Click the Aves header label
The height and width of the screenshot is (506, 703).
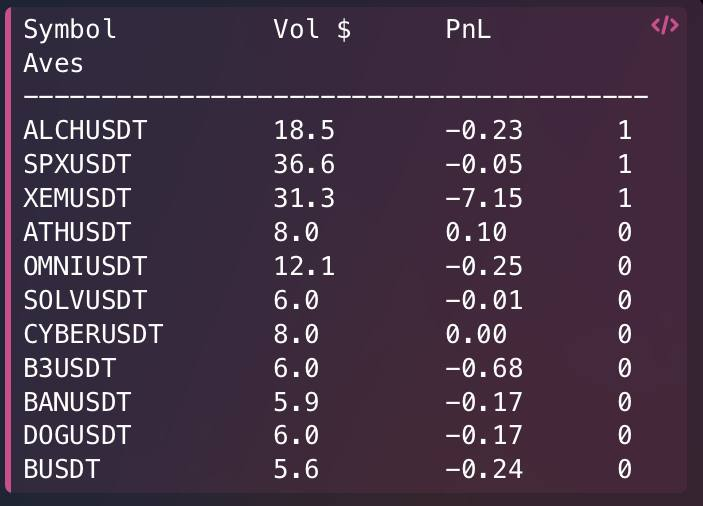pos(53,63)
